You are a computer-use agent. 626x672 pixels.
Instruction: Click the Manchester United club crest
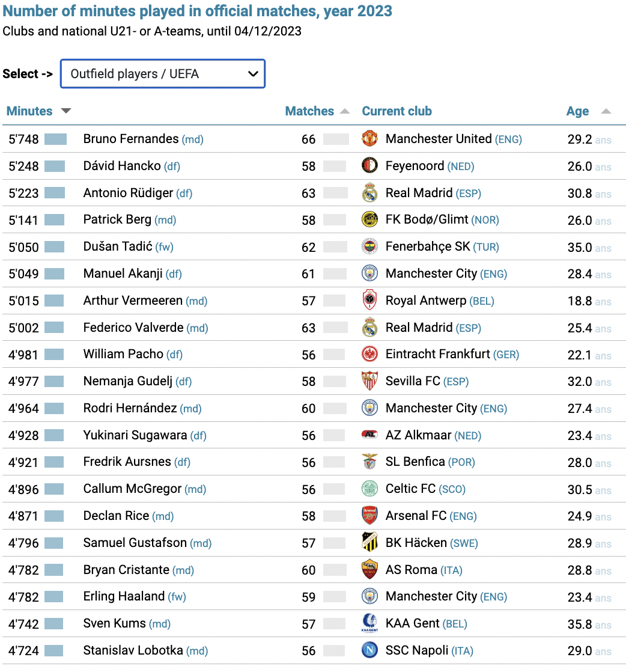(x=369, y=138)
